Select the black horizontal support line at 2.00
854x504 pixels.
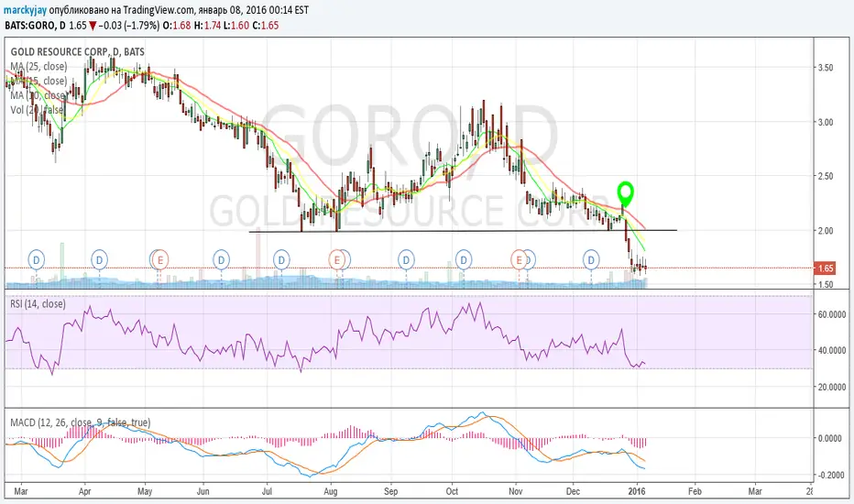pyautogui.click(x=463, y=231)
